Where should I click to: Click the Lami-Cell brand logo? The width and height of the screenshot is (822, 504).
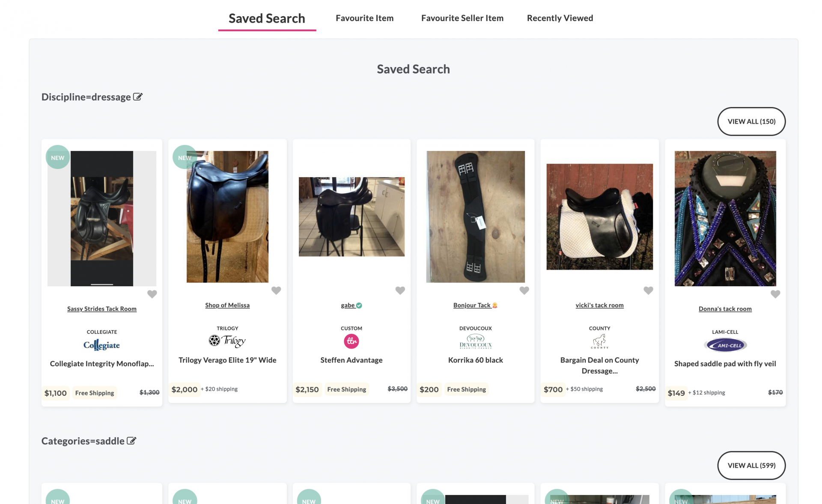click(725, 345)
